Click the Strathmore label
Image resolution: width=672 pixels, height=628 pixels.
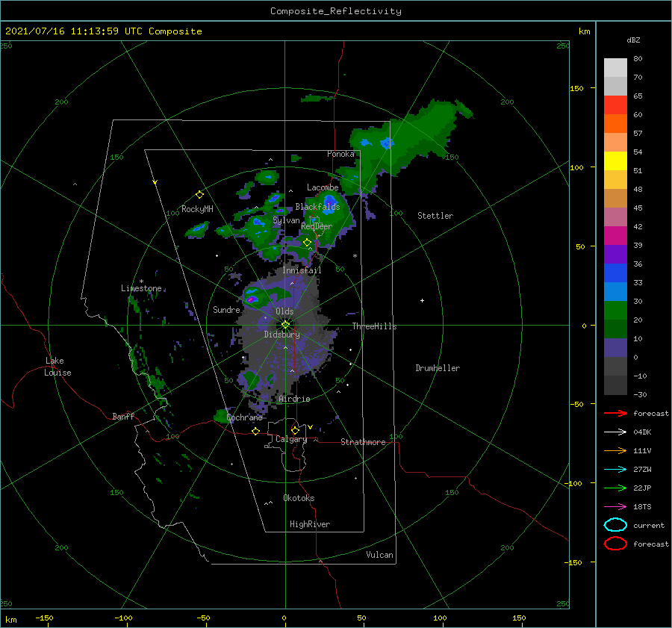click(363, 442)
